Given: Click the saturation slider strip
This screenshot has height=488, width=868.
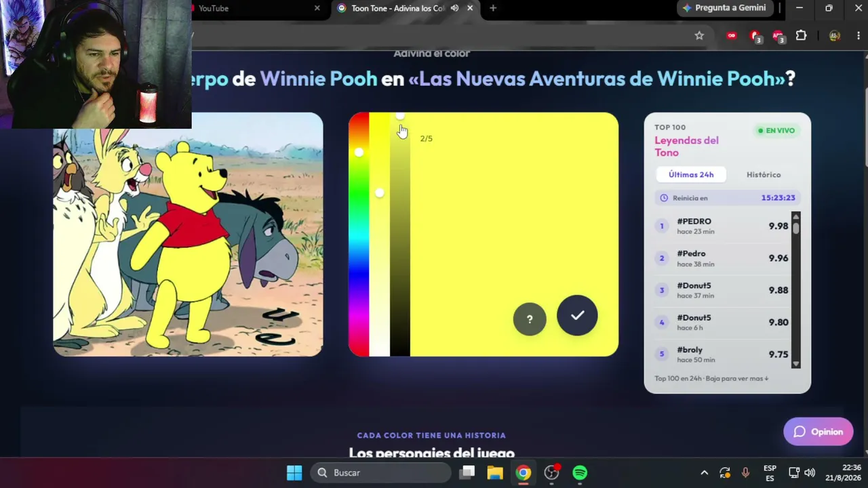Looking at the screenshot, I should point(379,235).
